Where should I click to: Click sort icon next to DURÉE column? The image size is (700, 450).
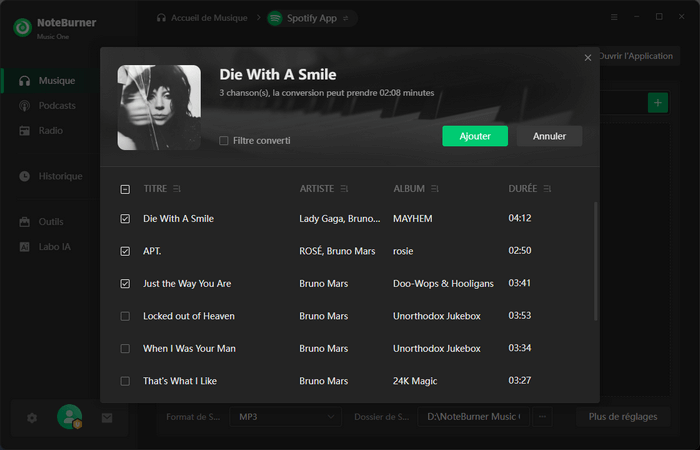(547, 188)
